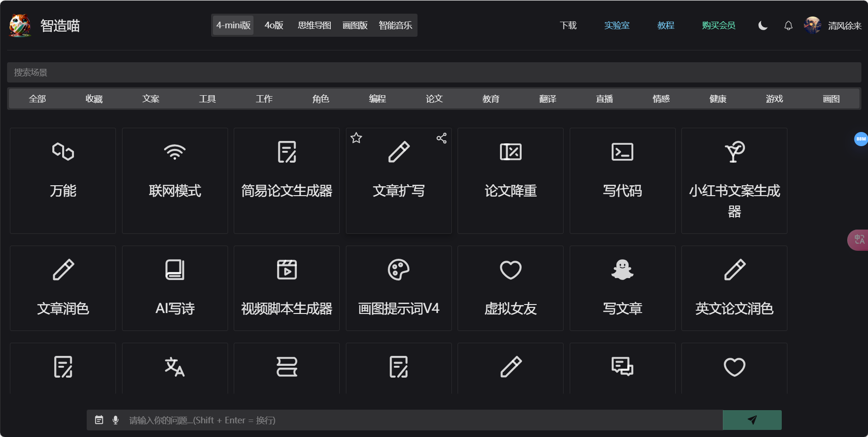868x437 pixels.
Task: Click the notification bell icon
Action: pyautogui.click(x=787, y=25)
